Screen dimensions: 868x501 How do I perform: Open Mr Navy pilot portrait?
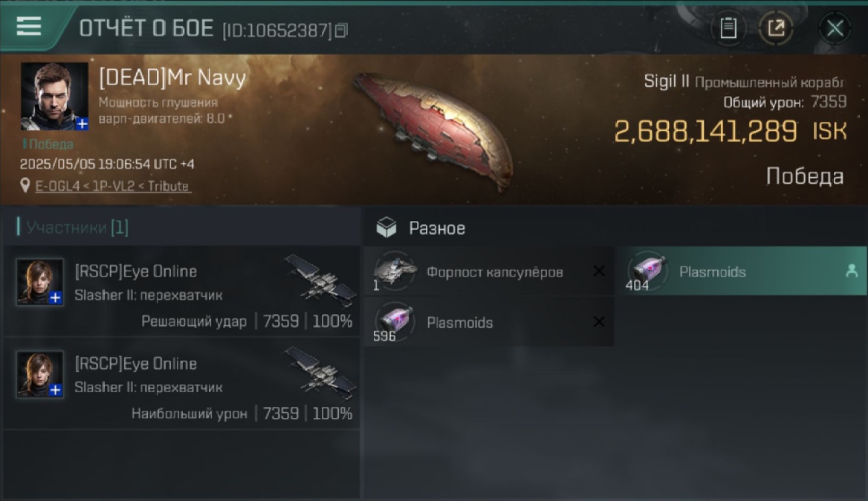54,96
